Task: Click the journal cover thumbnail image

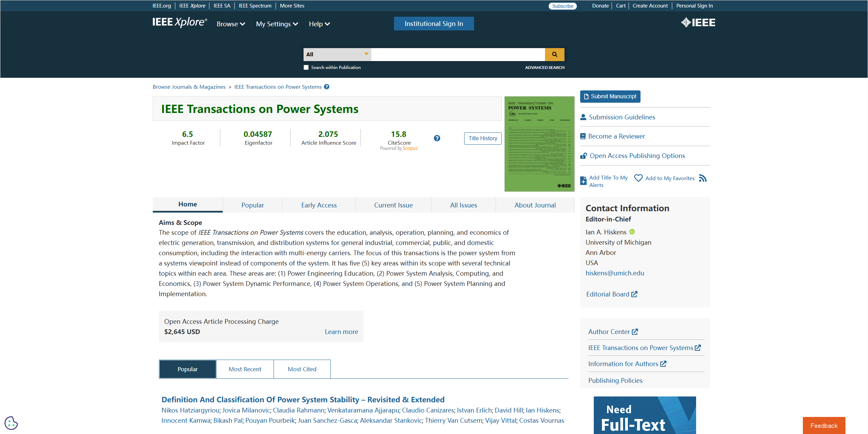Action: pos(539,144)
